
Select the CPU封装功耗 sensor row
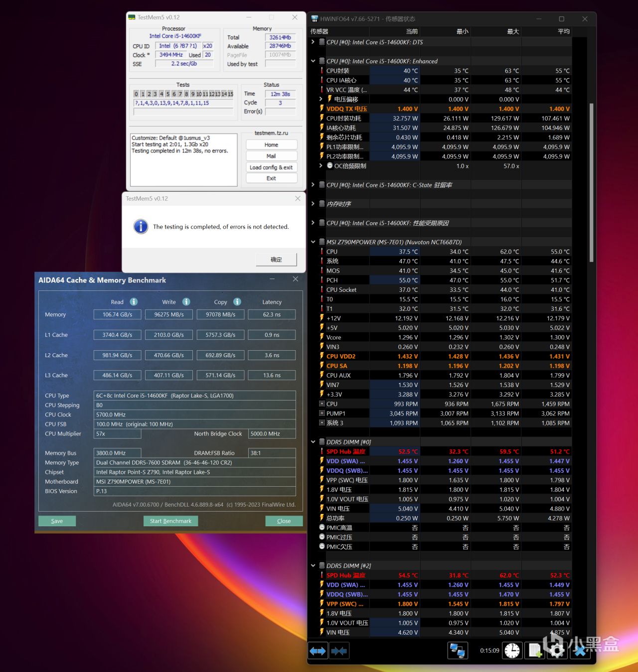[x=445, y=118]
